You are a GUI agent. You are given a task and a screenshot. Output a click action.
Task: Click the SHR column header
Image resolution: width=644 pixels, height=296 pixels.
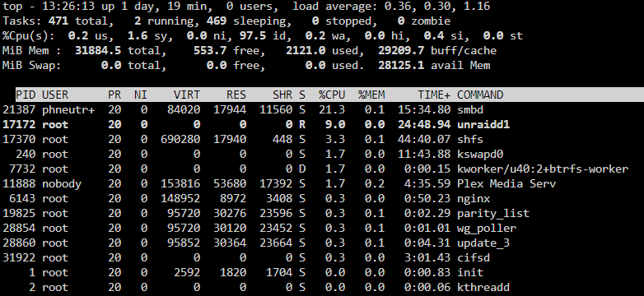tap(282, 95)
